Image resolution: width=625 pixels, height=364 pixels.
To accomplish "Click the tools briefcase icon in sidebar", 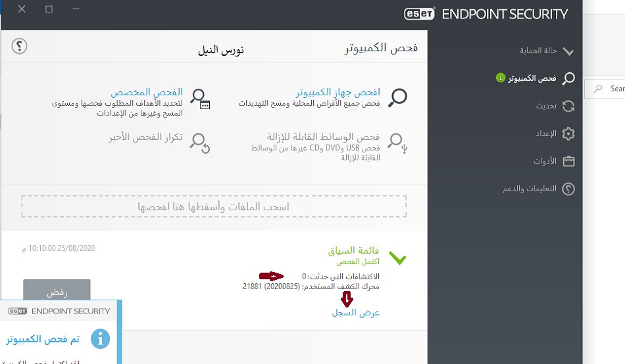I will coord(568,161).
